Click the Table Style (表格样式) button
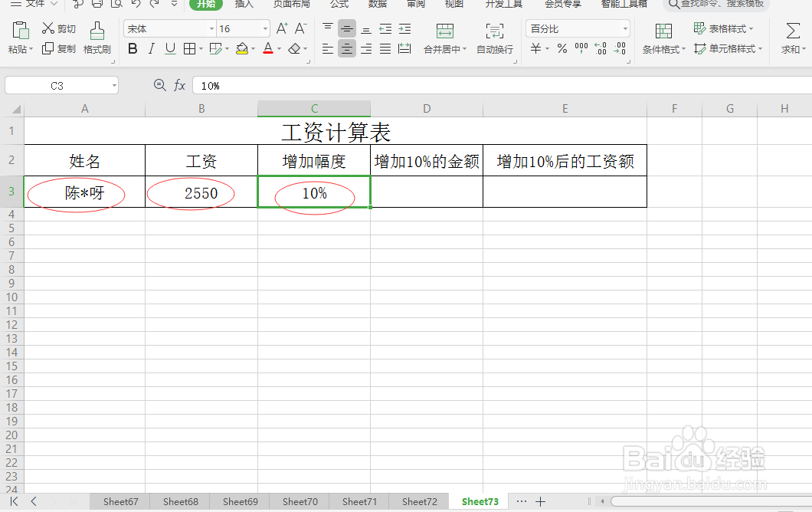Viewport: 812px width, 512px height. [x=723, y=28]
